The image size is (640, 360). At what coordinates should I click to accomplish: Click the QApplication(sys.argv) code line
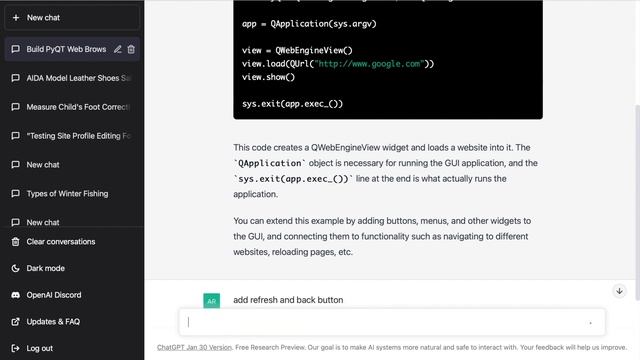click(x=309, y=24)
